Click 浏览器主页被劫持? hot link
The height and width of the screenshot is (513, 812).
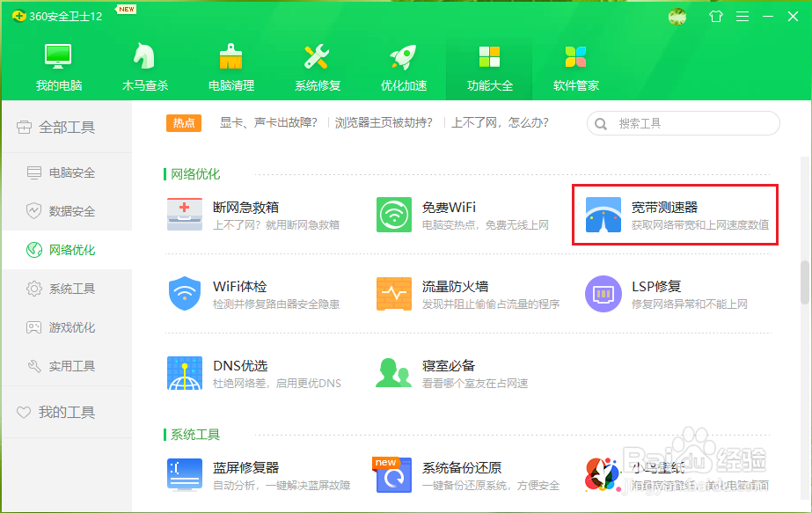point(384,123)
